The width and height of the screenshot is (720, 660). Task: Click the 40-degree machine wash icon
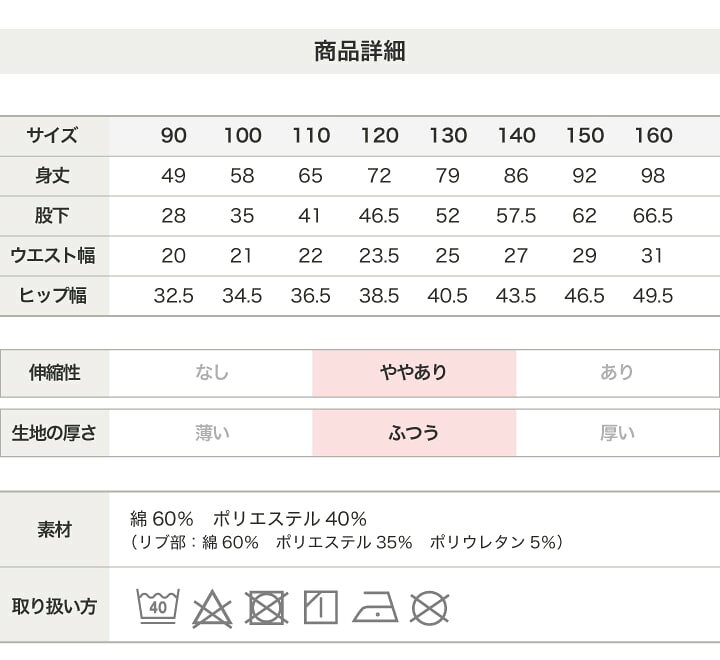pyautogui.click(x=158, y=606)
